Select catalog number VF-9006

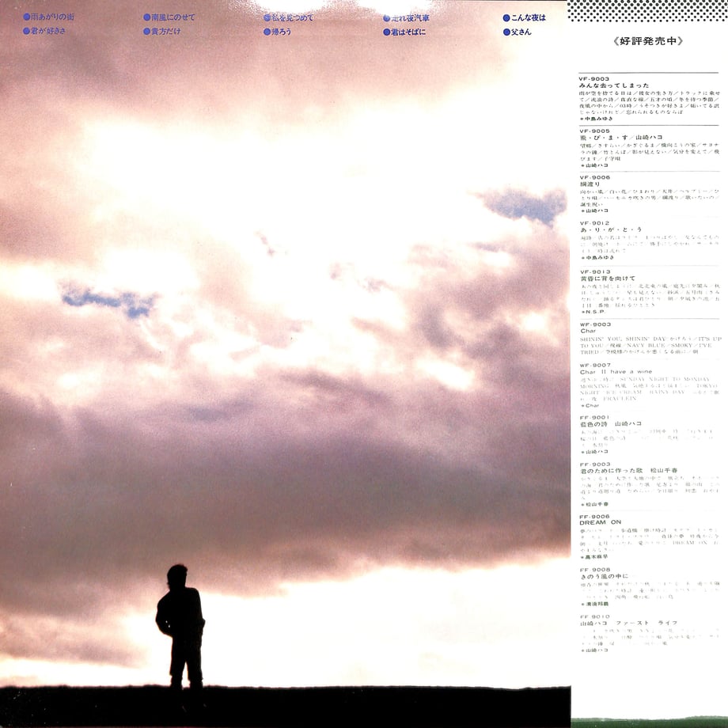pyautogui.click(x=595, y=177)
